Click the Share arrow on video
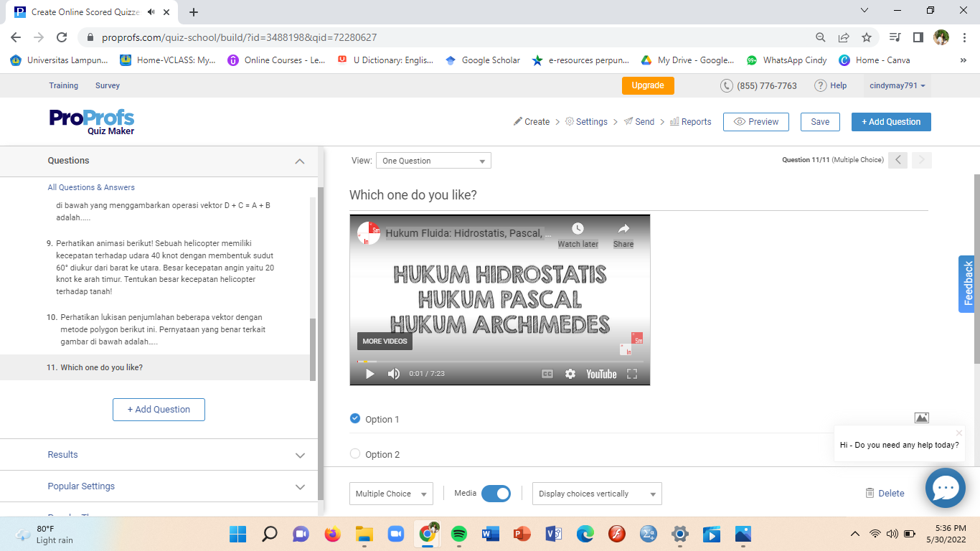 click(623, 229)
